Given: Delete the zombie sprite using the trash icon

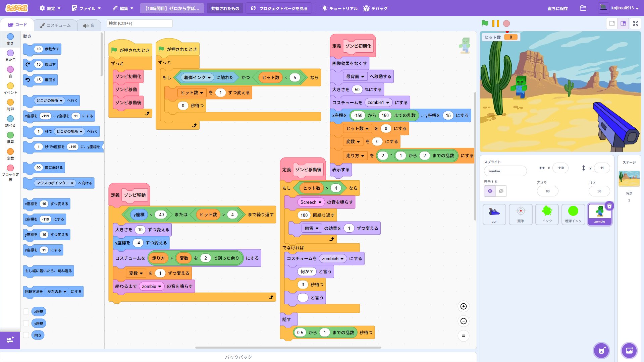Looking at the screenshot, I should point(609,206).
